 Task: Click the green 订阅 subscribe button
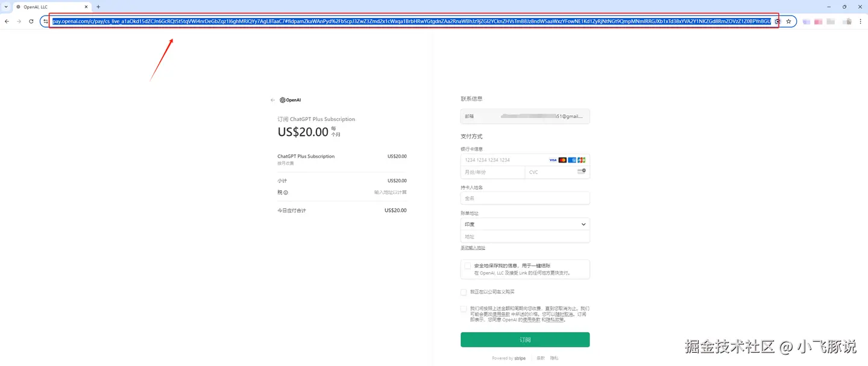click(x=525, y=340)
